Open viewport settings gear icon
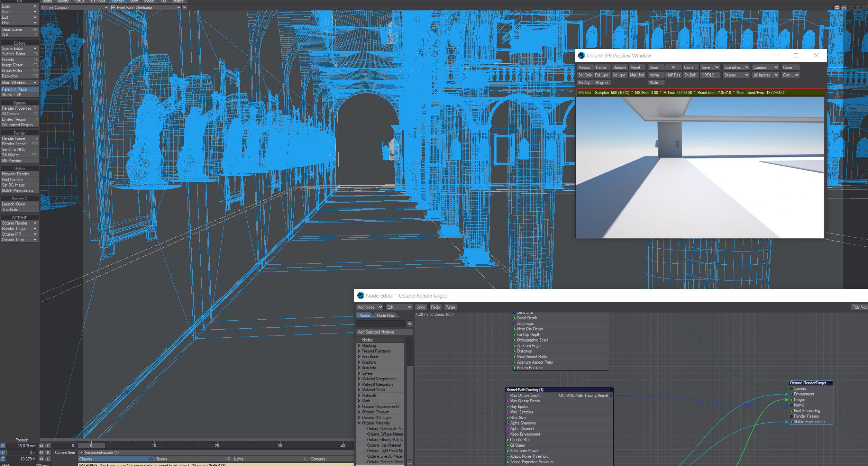This screenshot has width=868, height=466. click(837, 7)
